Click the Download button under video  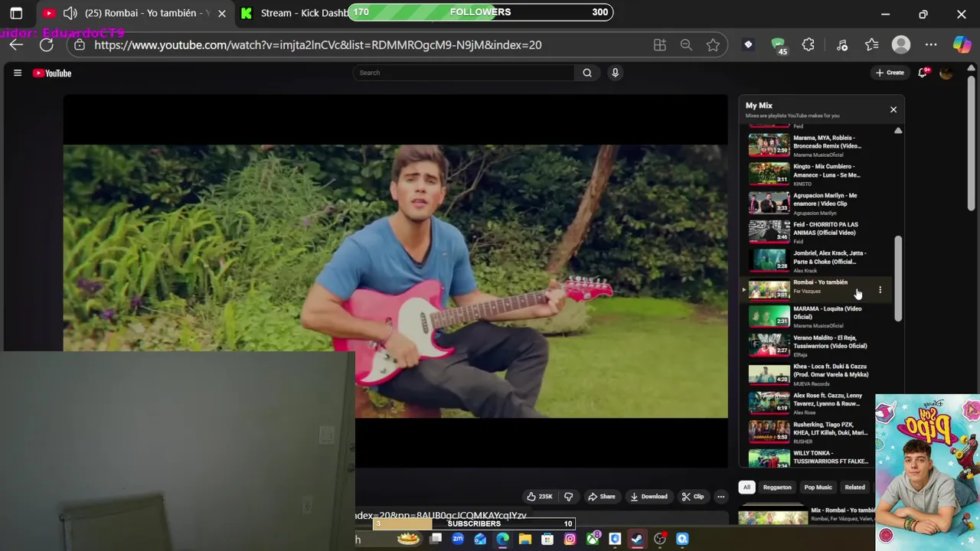point(648,497)
